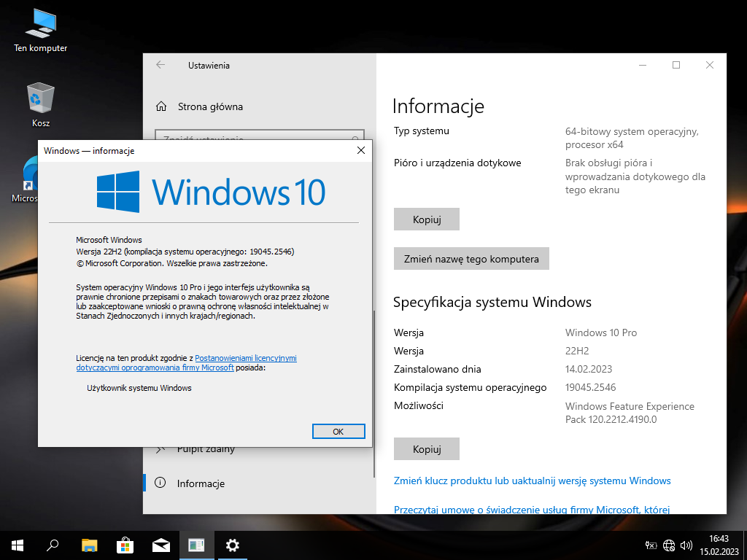The image size is (747, 560).
Task: Click Zmień klucz produktu link
Action: coord(532,481)
